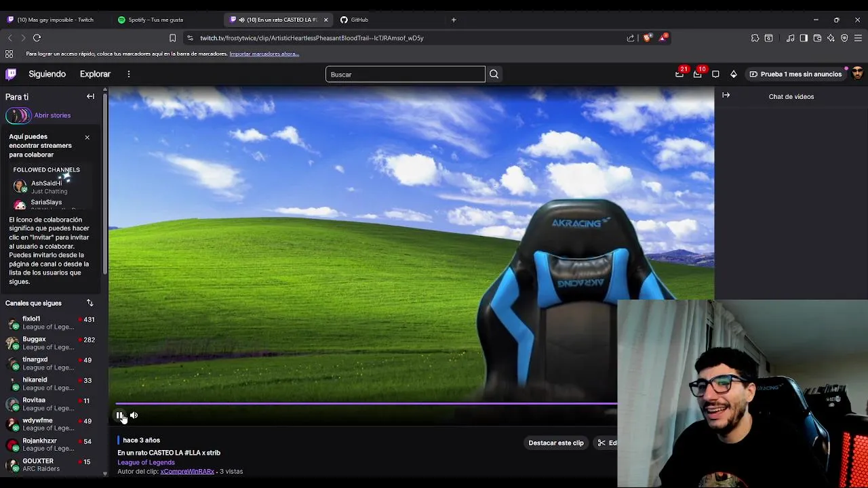Open the Brave Wallet icon

817,38
